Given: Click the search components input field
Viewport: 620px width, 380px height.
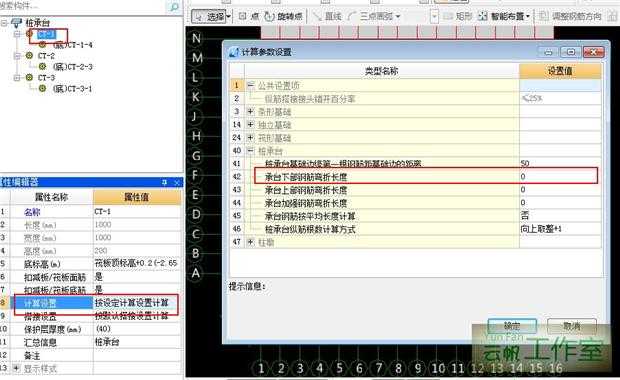Looking at the screenshot, I should (x=83, y=6).
